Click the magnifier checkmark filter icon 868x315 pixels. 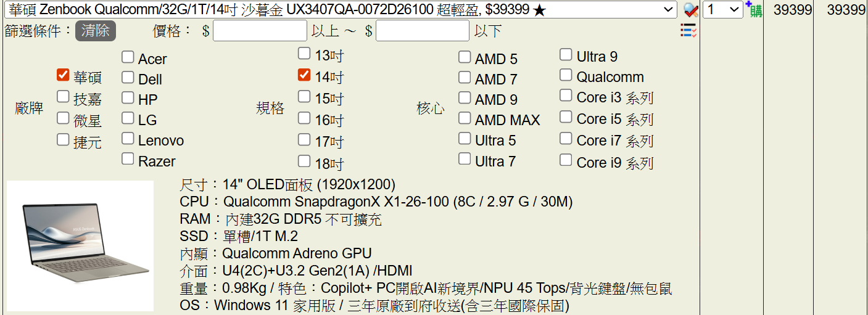click(x=691, y=10)
